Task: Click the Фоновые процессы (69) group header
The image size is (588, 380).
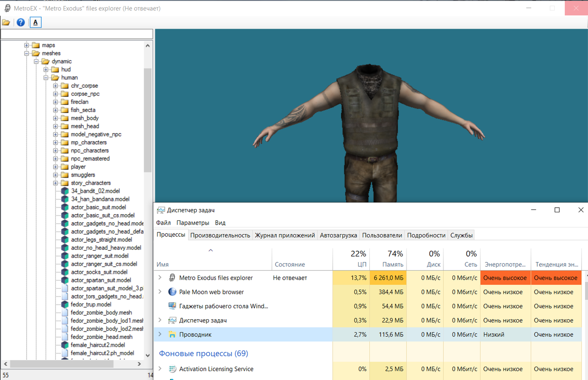Action: pyautogui.click(x=203, y=353)
